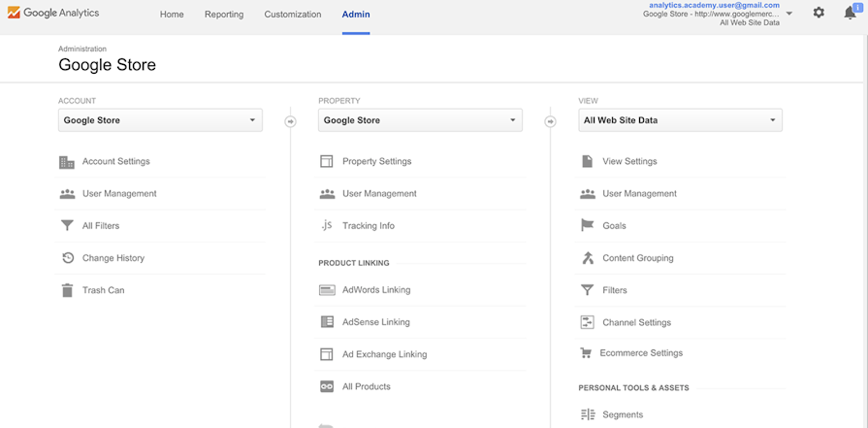Switch to the Reporting tab
Image resolution: width=868 pixels, height=428 pixels.
click(x=224, y=15)
